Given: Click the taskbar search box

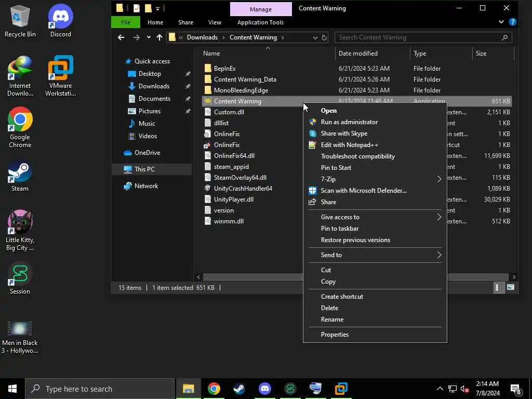Looking at the screenshot, I should [x=100, y=389].
